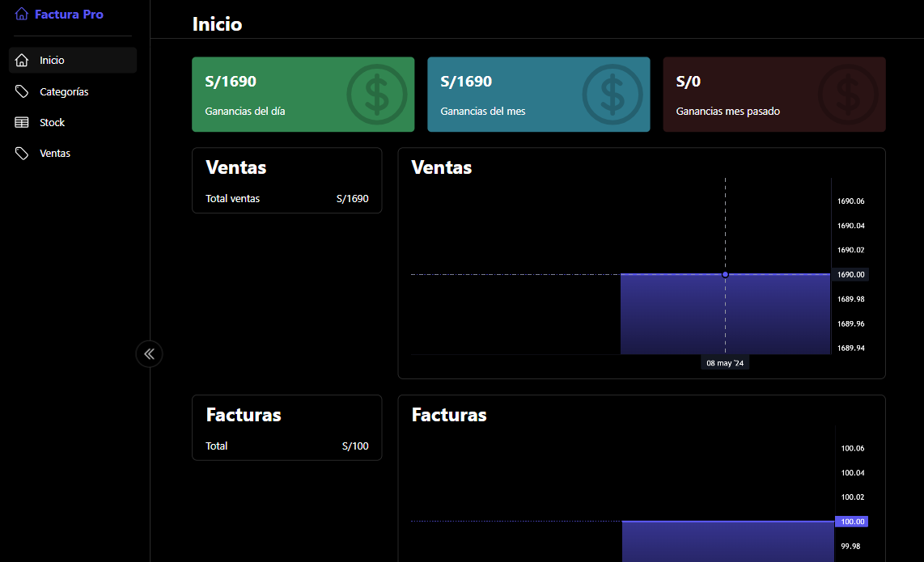Click the Ventas chart data point marker
This screenshot has height=562, width=924.
coord(725,275)
